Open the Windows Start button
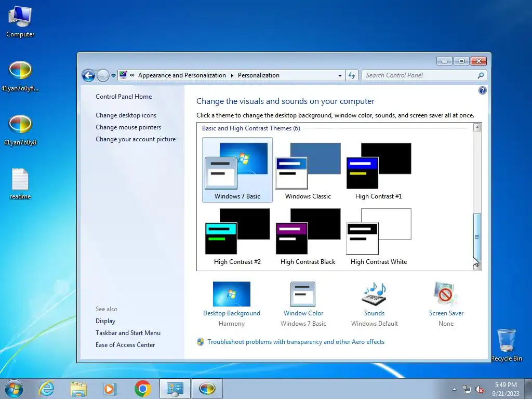This screenshot has width=532, height=399. point(14,389)
